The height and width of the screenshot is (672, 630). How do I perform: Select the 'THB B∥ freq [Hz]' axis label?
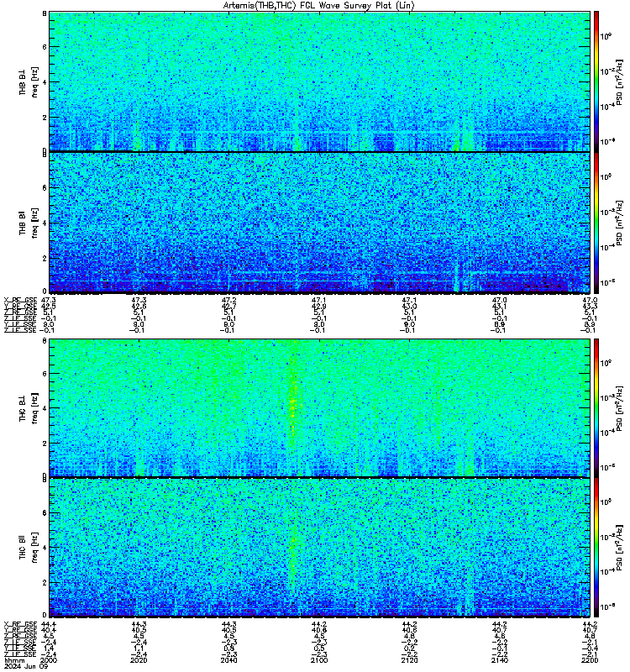(29, 223)
